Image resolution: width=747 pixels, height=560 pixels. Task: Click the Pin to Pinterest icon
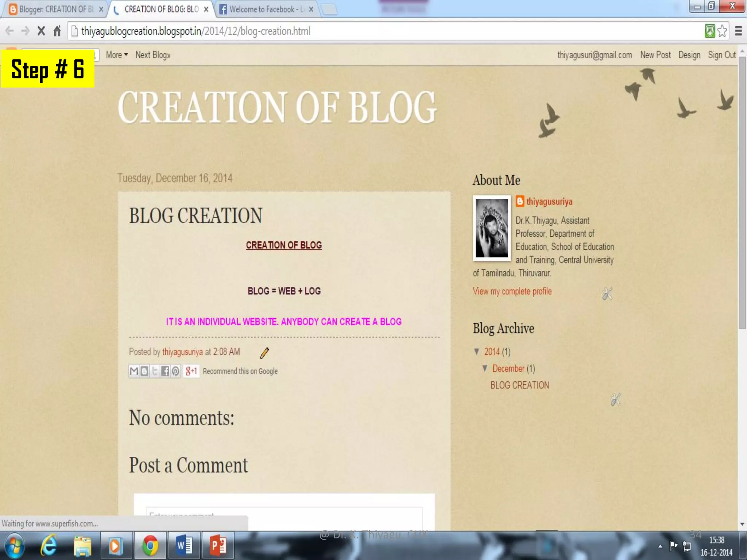click(175, 371)
